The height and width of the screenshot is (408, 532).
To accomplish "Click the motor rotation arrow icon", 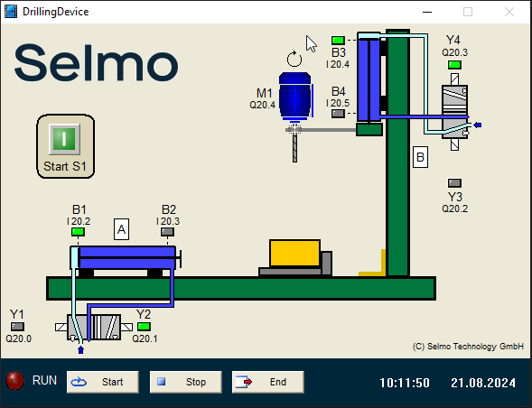I will pyautogui.click(x=294, y=59).
